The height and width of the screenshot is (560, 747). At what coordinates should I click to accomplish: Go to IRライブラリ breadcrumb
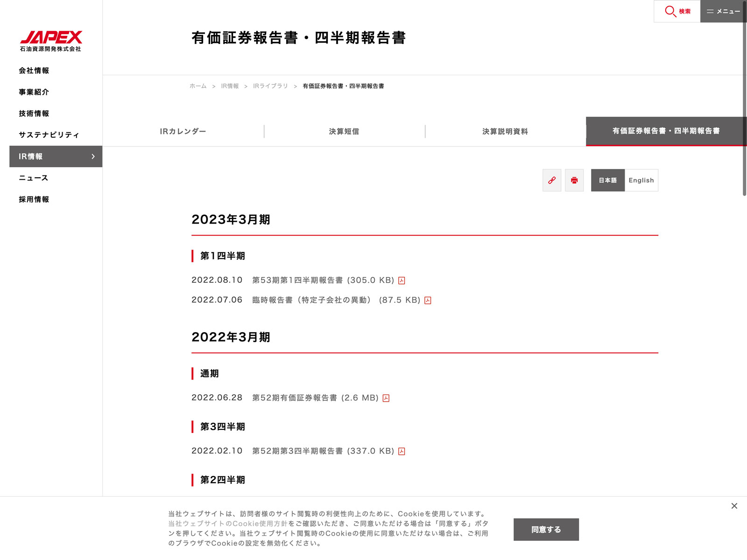270,86
